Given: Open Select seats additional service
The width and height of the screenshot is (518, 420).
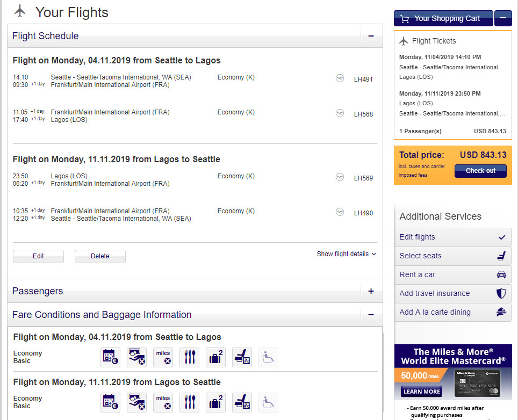Looking at the screenshot, I should [452, 256].
